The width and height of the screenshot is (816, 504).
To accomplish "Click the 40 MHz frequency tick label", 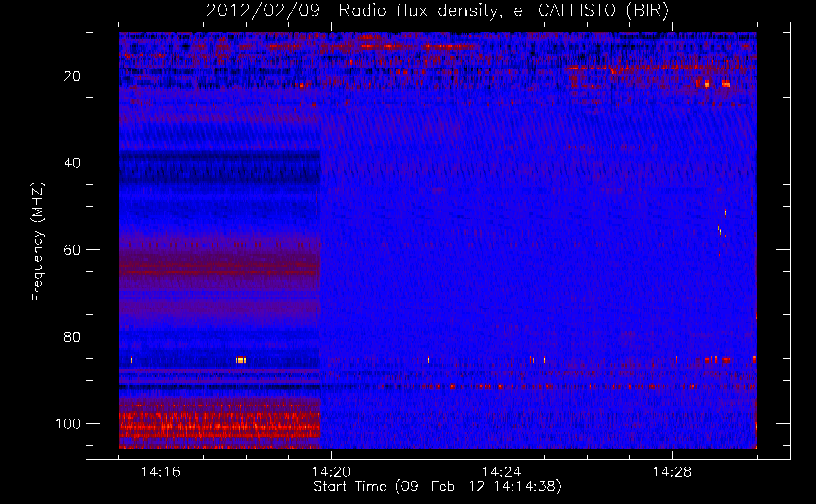I will [73, 163].
